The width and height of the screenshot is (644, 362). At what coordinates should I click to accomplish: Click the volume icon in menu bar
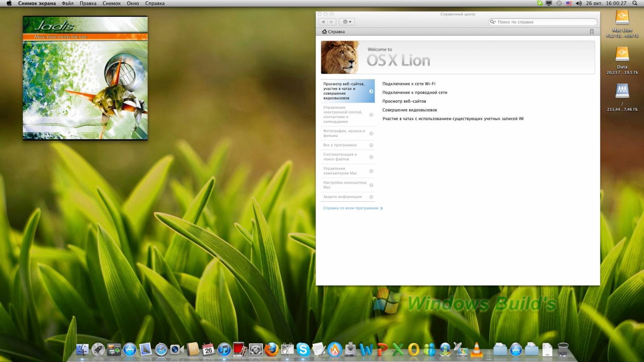tap(579, 3)
